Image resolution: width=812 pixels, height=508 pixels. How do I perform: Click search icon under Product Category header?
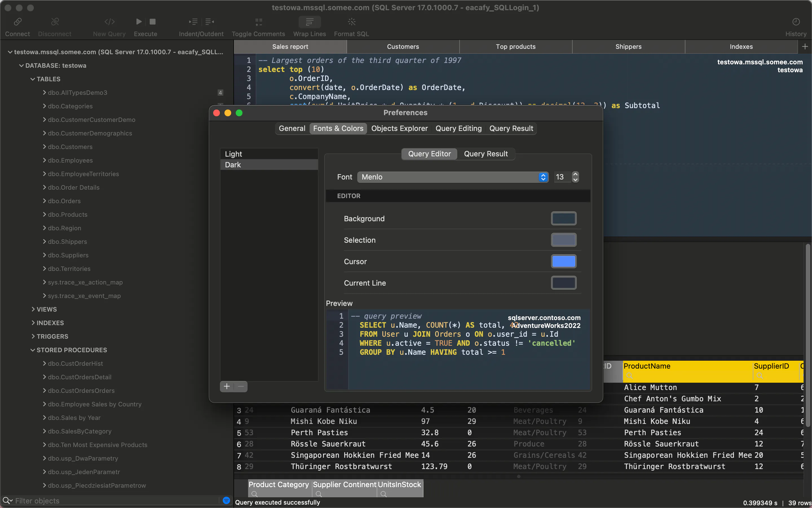point(255,494)
